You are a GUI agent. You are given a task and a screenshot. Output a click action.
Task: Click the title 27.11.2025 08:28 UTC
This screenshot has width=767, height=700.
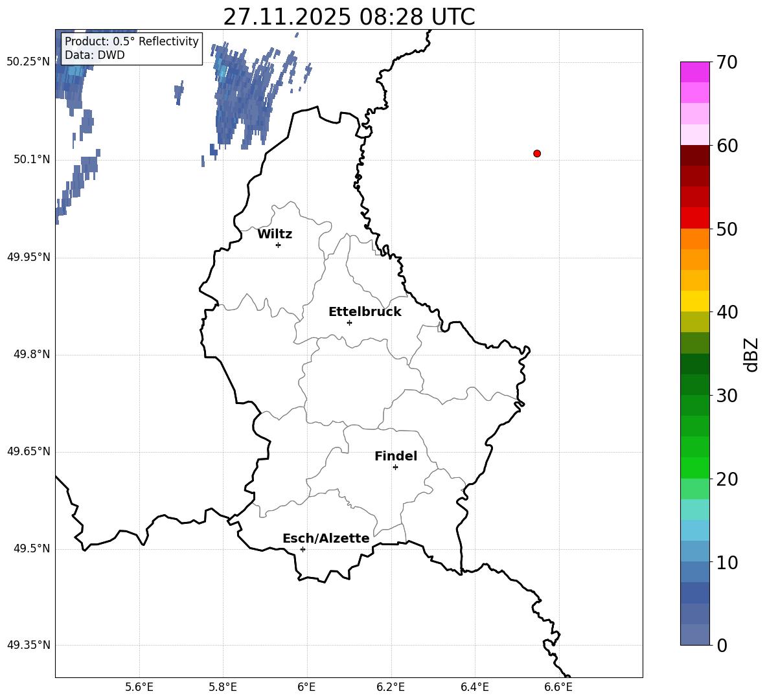tap(349, 17)
